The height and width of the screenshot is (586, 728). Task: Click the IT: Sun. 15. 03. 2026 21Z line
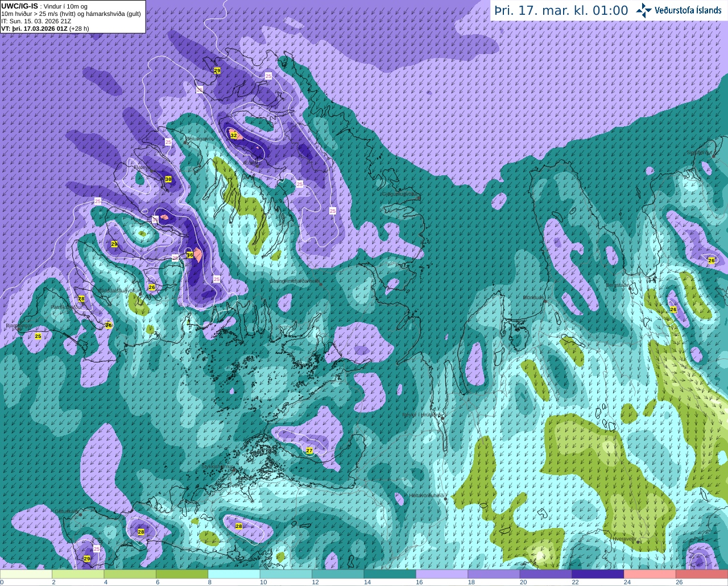coord(36,21)
